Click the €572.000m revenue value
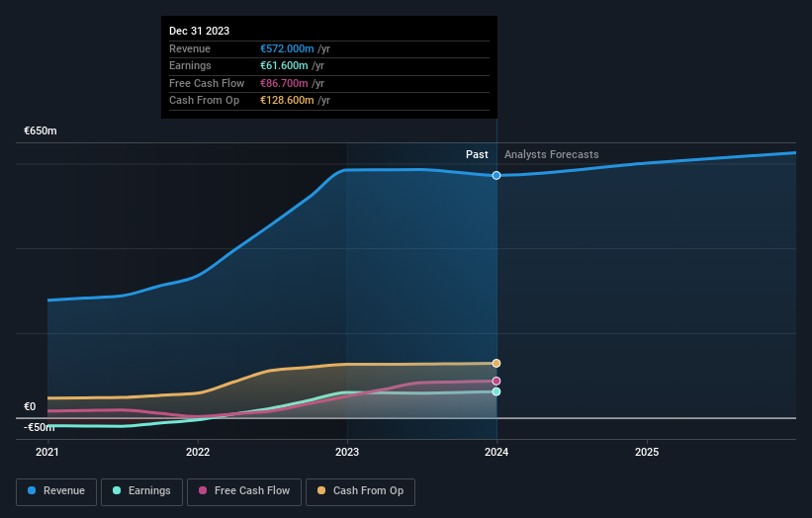Screen dimensions: 812x518 [287, 48]
